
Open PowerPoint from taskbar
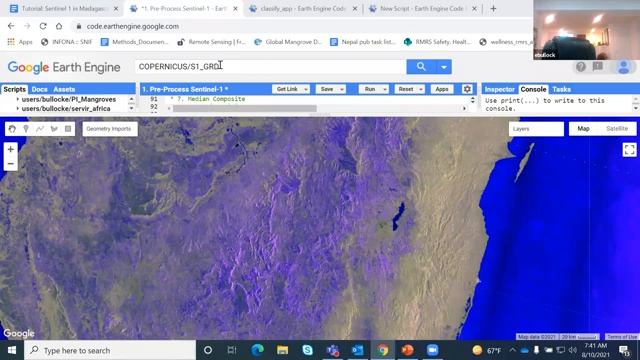[x=407, y=350]
